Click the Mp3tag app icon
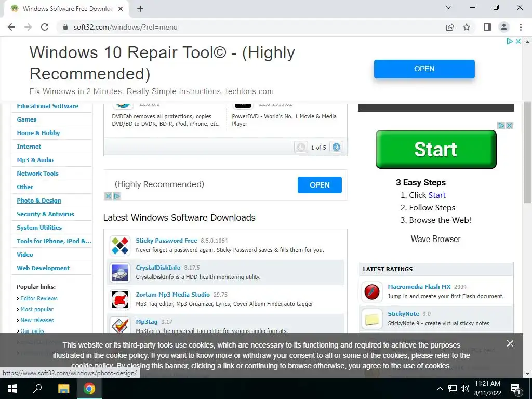This screenshot has width=532, height=399. point(120,325)
